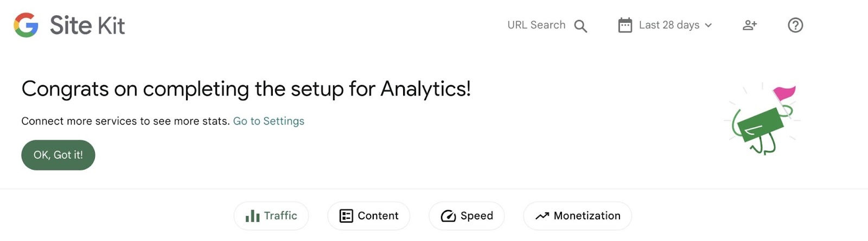Follow the Go to Settings link
This screenshot has height=241, width=868.
[269, 121]
